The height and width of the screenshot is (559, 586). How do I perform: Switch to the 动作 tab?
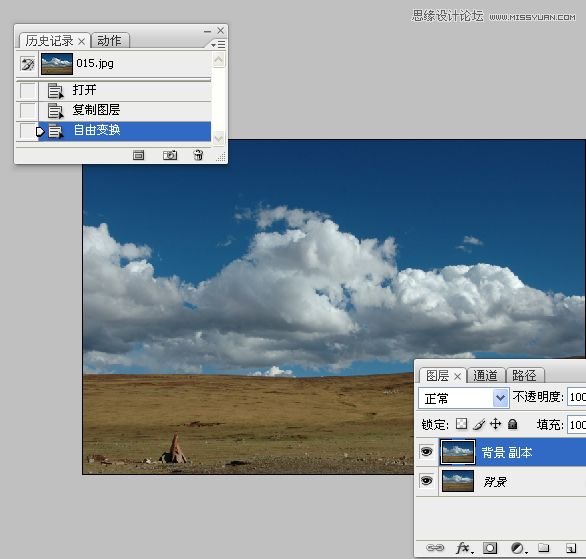[110, 40]
